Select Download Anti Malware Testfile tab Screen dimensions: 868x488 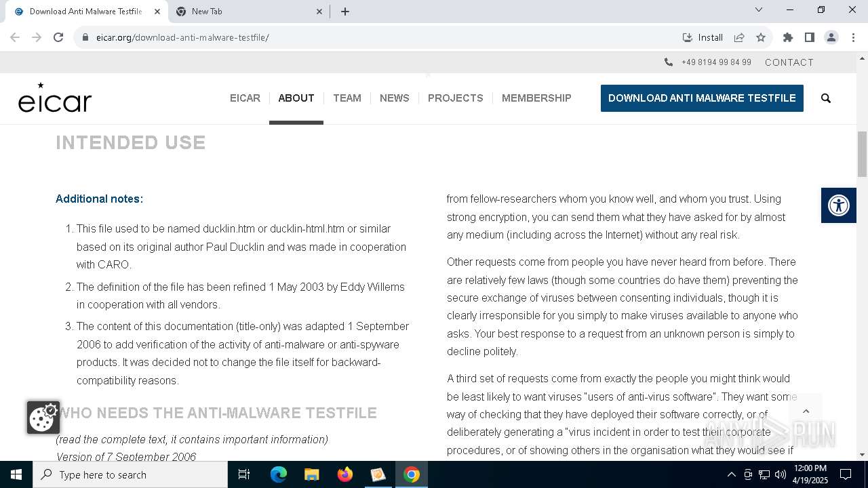[x=86, y=12]
